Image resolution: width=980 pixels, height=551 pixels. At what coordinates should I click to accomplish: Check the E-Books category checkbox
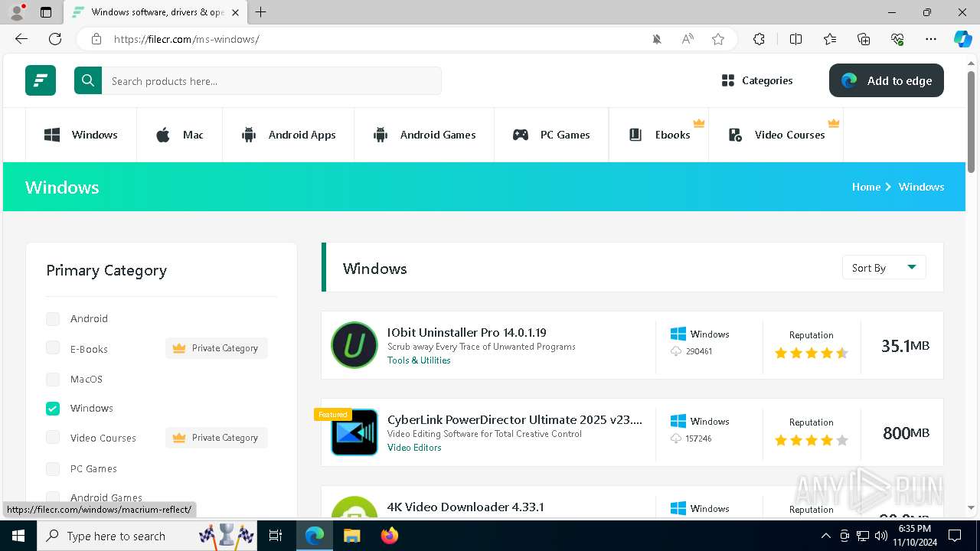53,348
